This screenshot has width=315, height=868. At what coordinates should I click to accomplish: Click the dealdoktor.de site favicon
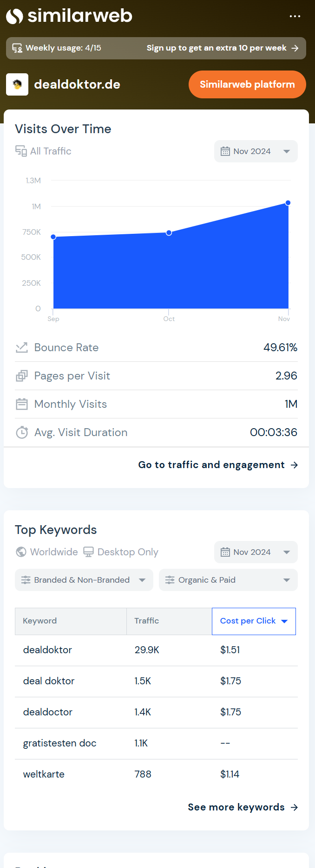[17, 84]
